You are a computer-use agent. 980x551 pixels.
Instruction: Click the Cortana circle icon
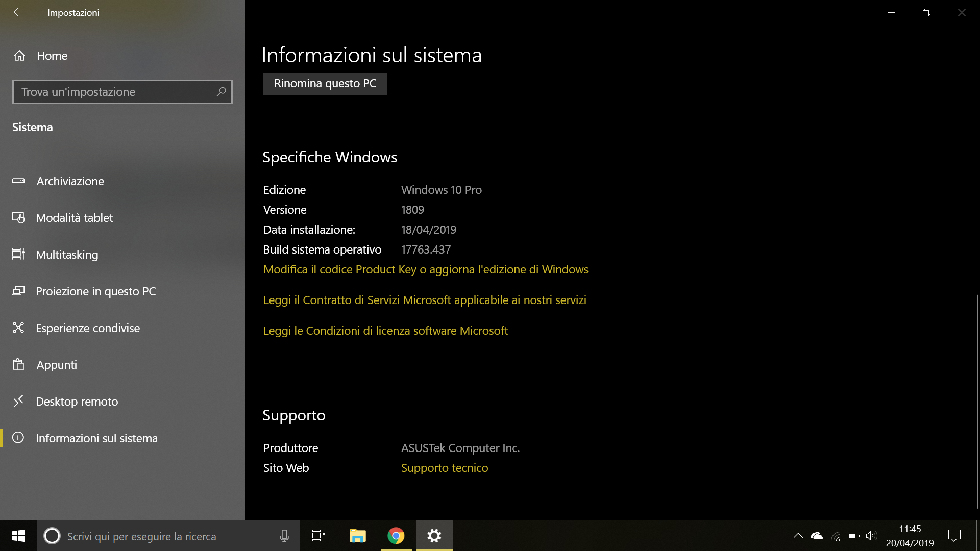coord(52,536)
